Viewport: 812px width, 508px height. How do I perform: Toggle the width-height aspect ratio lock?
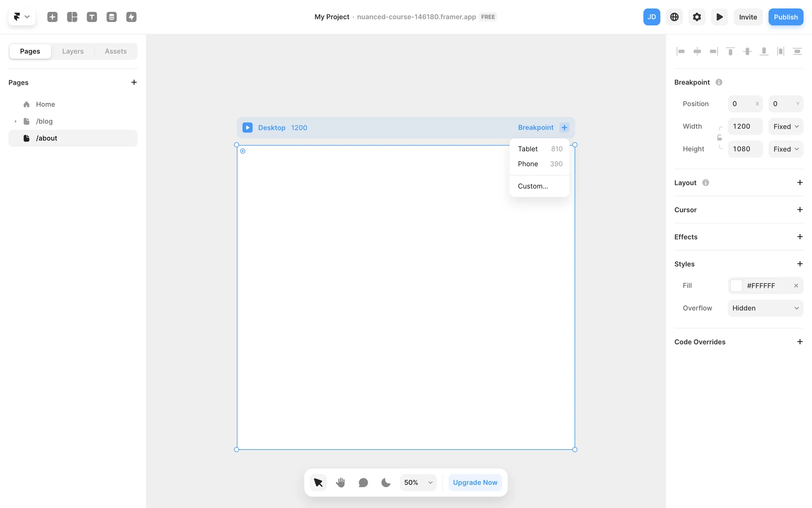click(x=719, y=138)
